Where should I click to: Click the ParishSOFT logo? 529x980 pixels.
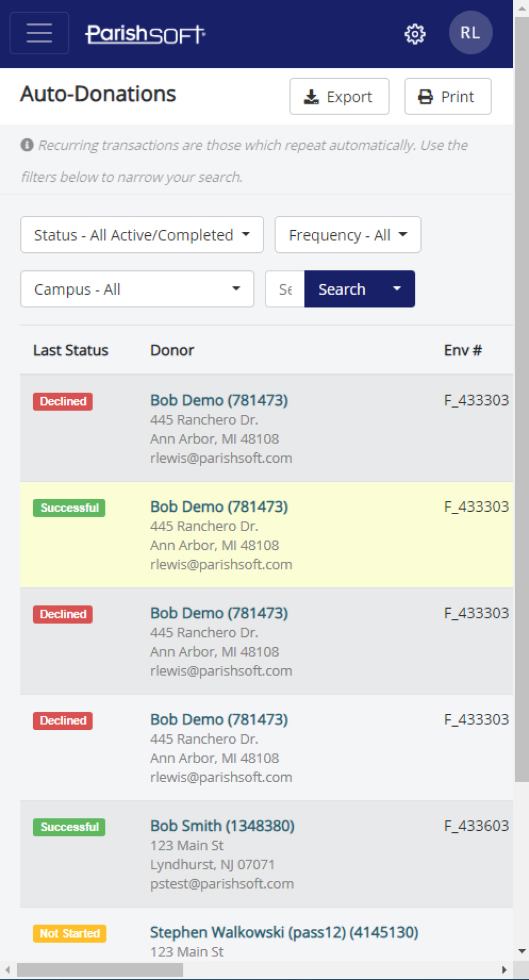pos(145,33)
